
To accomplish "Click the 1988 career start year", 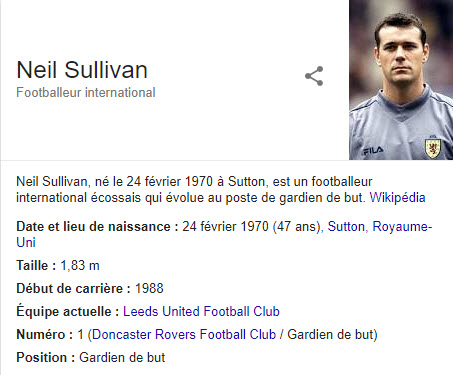I will (x=149, y=288).
